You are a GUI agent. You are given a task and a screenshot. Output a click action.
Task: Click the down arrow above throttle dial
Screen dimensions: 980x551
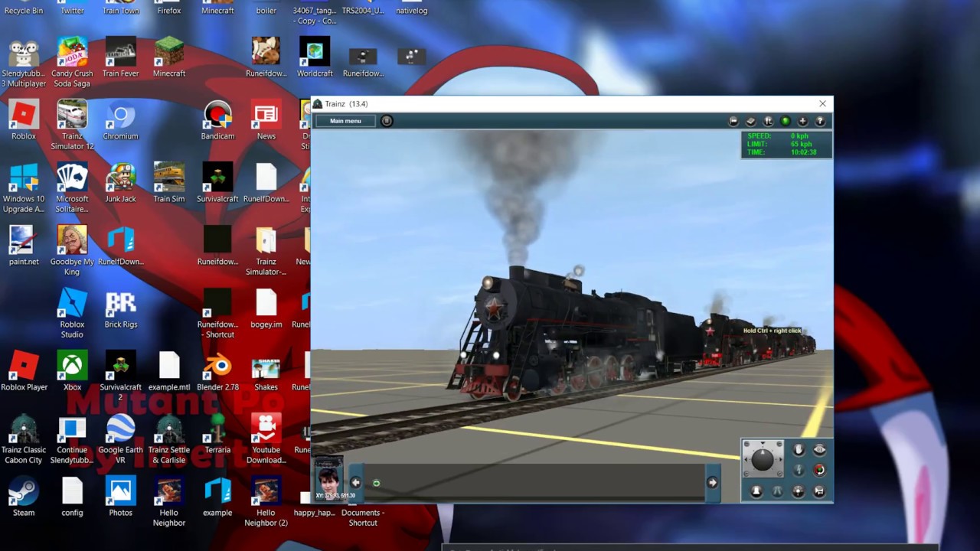(763, 443)
